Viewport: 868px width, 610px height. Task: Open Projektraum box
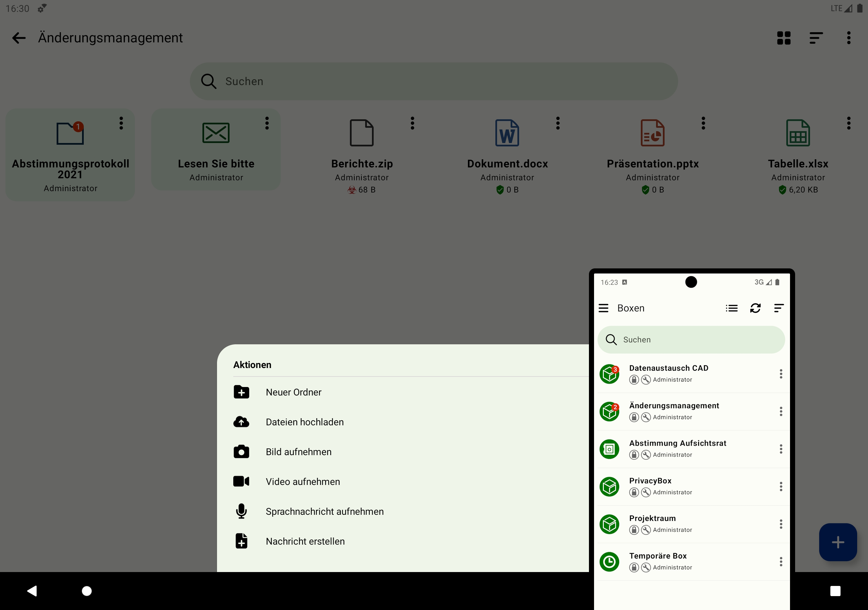pos(691,524)
